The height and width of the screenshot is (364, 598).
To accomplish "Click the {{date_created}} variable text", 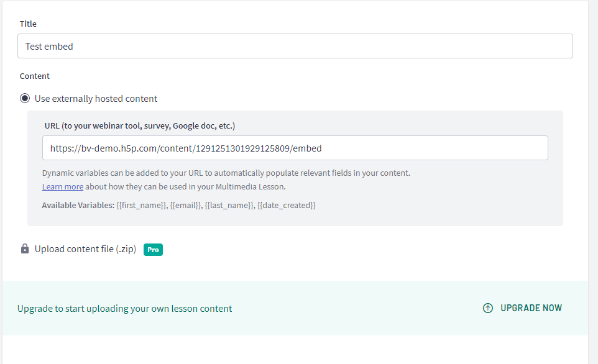I will pos(287,206).
